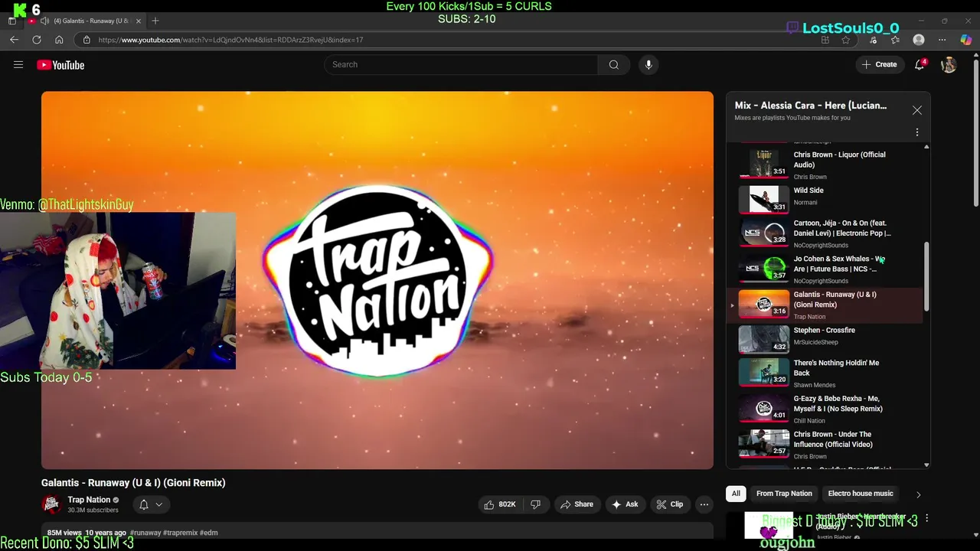Click the 85M views description text
This screenshot has width=980, height=551.
point(64,533)
